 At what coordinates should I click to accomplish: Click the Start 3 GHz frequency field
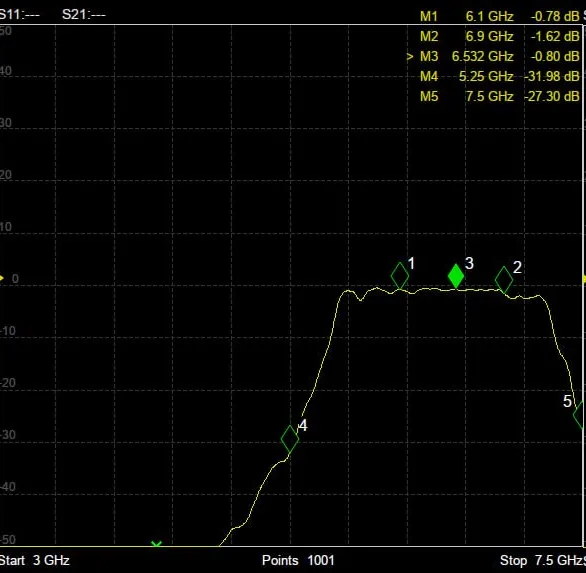(34, 560)
